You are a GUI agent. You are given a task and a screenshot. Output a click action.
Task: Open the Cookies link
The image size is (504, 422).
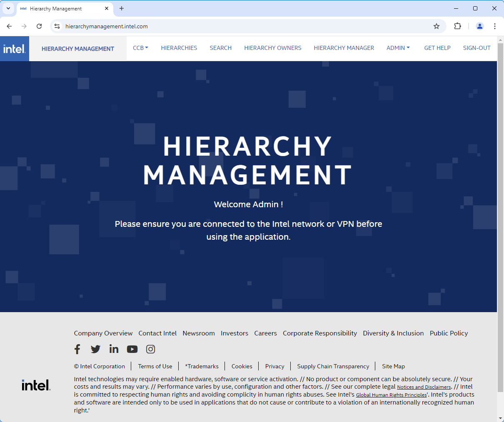[x=242, y=366]
